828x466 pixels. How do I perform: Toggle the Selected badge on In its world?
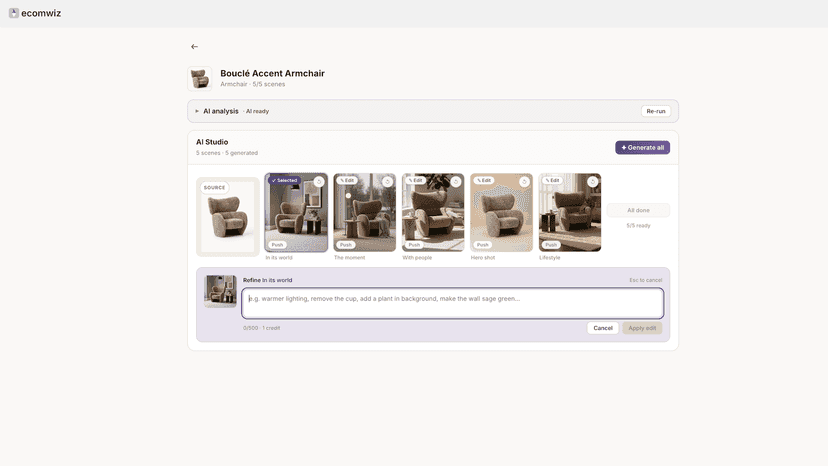285,180
